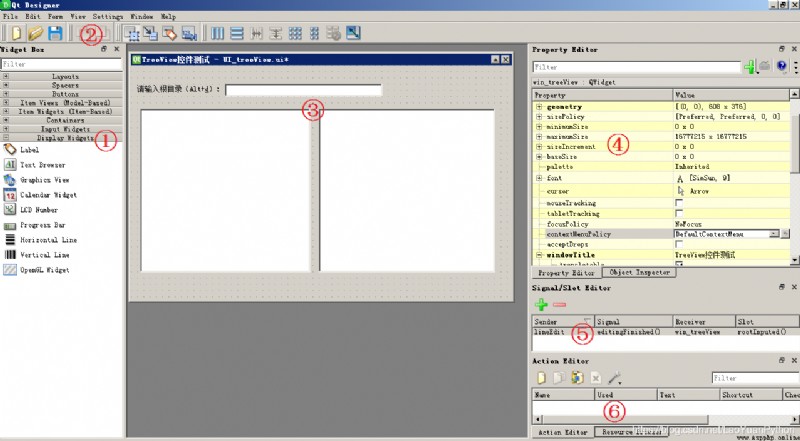The image size is (800, 441).
Task: Apply Lay Out Vertically in Splitter
Action: [276, 34]
